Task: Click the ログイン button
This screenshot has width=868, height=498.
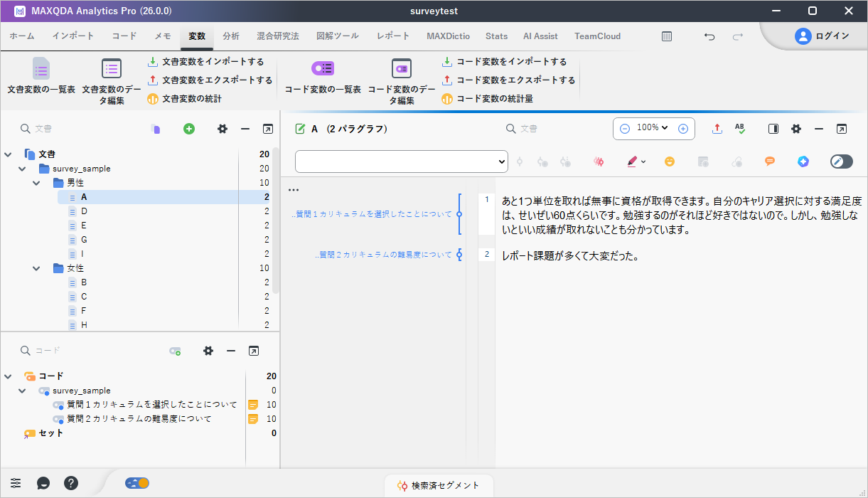Action: point(822,36)
